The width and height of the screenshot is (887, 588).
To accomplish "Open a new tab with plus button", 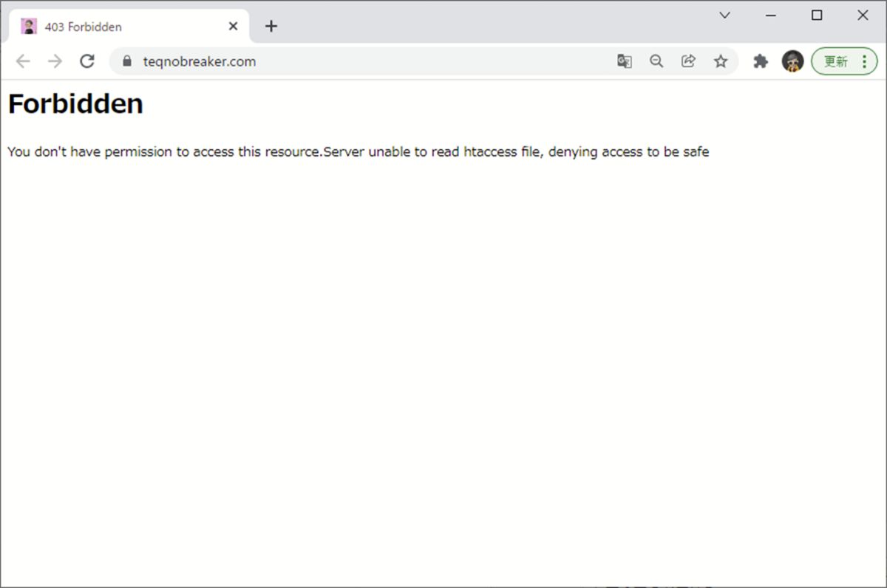I will [x=271, y=27].
